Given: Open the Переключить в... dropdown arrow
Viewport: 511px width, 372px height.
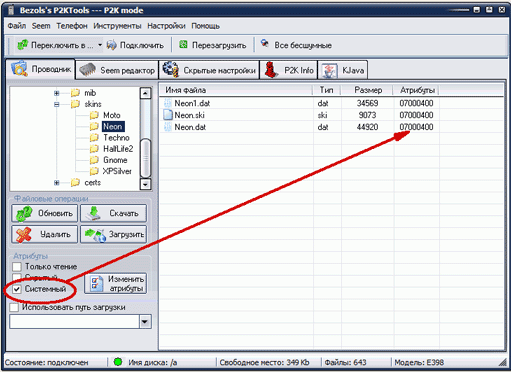Looking at the screenshot, I should tap(100, 45).
